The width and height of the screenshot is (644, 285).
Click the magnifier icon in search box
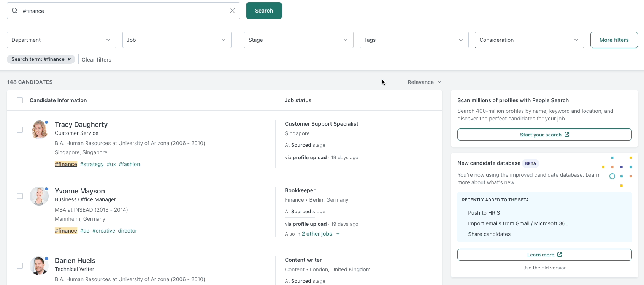click(x=15, y=11)
